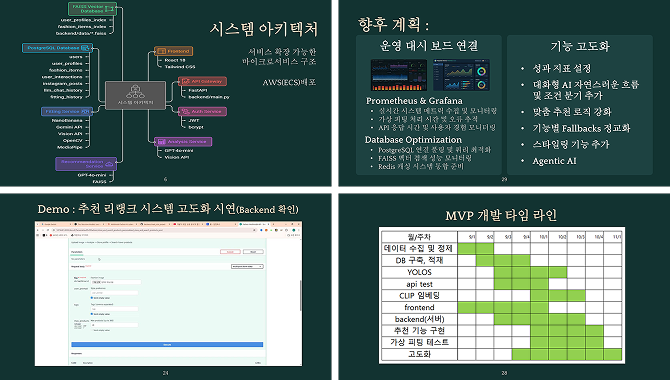
Task: Click the user_prompt input field
Action: (x=115, y=293)
